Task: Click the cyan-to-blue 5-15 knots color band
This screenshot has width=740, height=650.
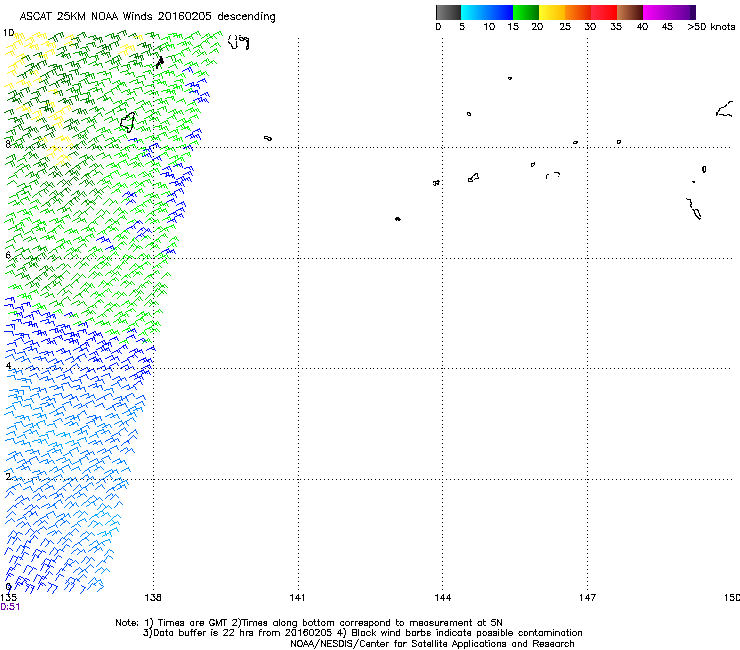Action: pos(487,12)
